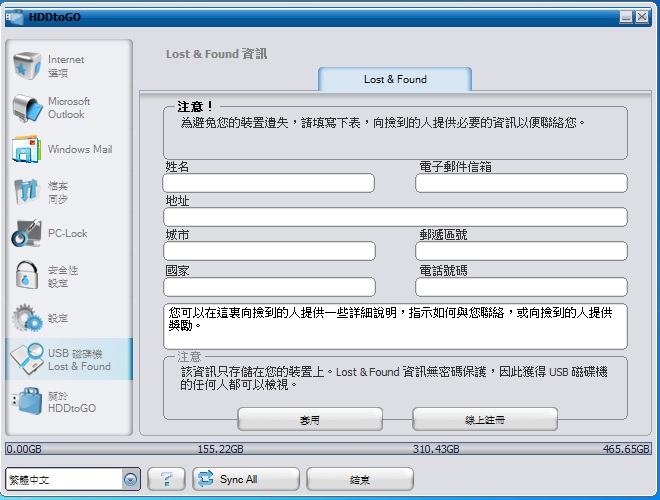The height and width of the screenshot is (500, 660).
Task: Select the USB Lost & Found magnifier icon
Action: (27, 359)
